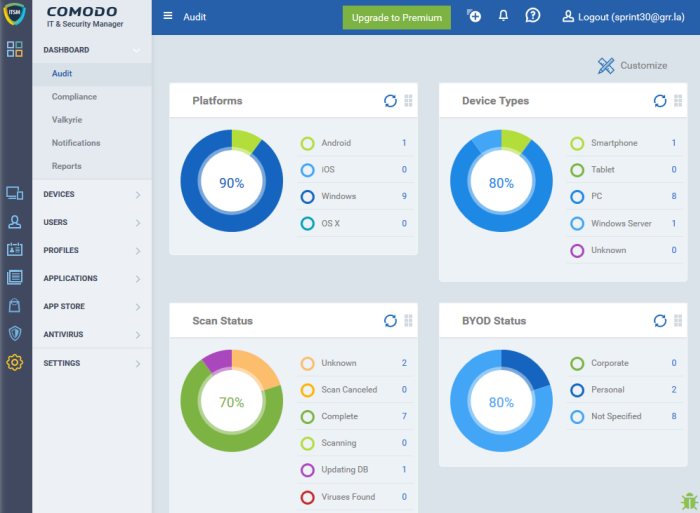Expand the SETTINGS menu chevron
Viewport: 700px width, 513px height.
138,364
